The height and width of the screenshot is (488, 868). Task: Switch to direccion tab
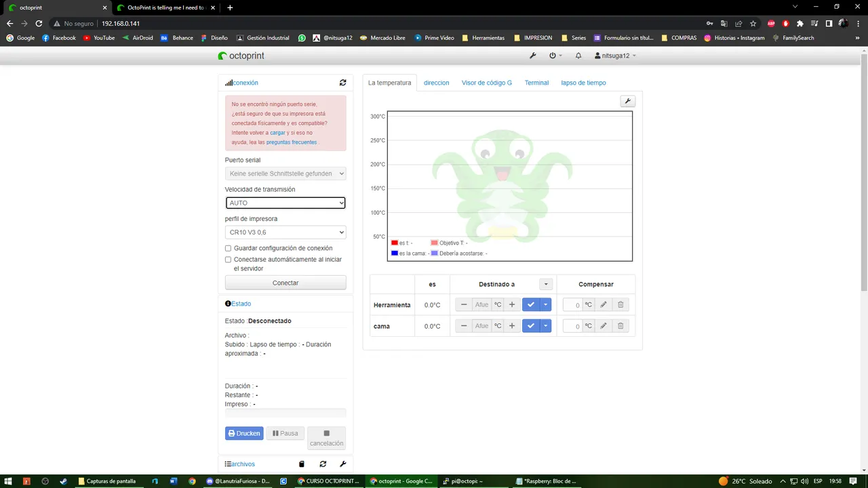click(x=437, y=83)
